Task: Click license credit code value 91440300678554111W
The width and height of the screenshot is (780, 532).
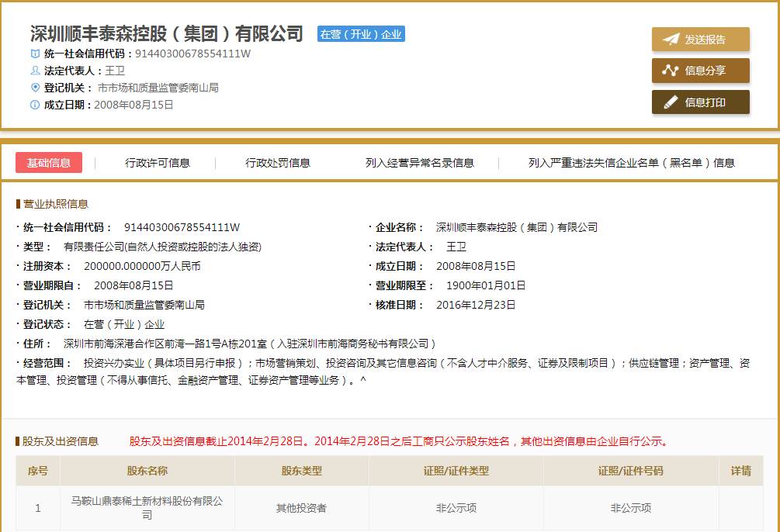Action: coord(182,227)
